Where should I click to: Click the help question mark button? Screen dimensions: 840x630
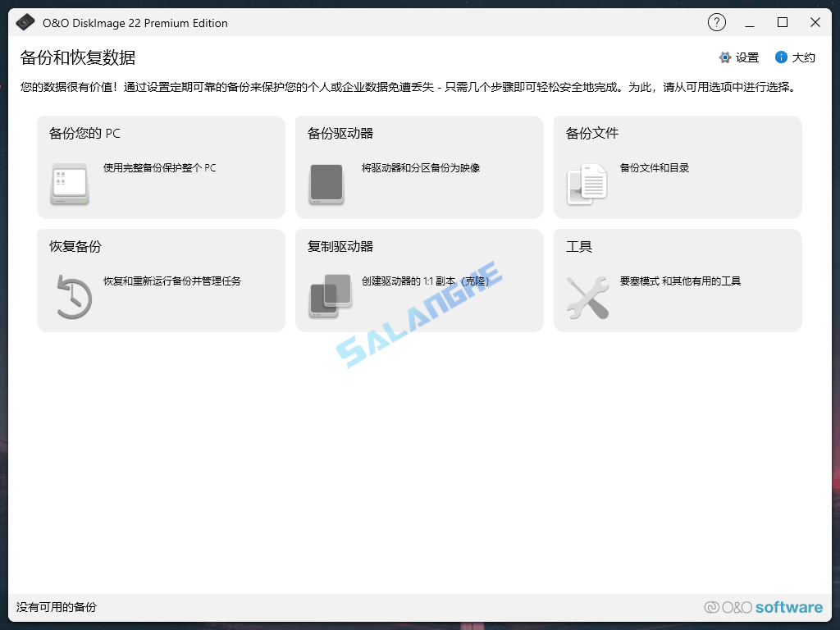pyautogui.click(x=716, y=22)
